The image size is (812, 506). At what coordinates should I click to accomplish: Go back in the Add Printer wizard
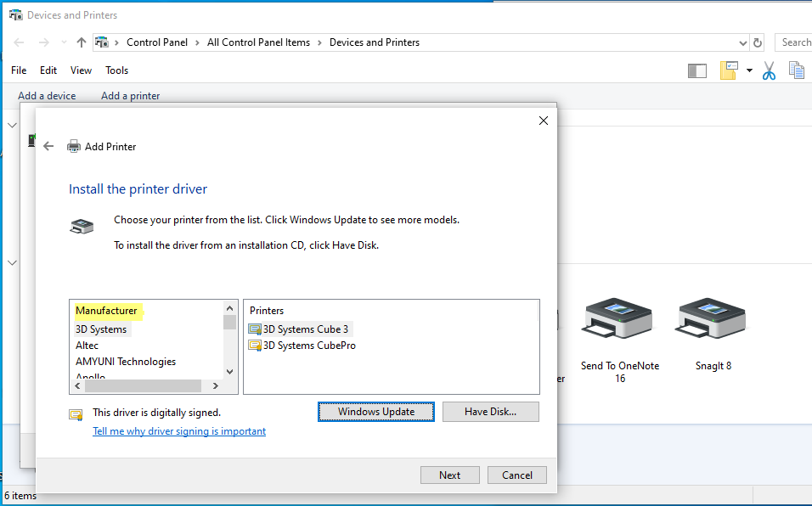pos(48,146)
